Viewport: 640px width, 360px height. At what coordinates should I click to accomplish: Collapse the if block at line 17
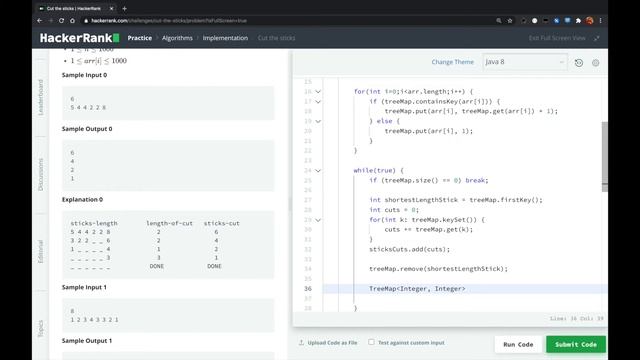point(318,101)
